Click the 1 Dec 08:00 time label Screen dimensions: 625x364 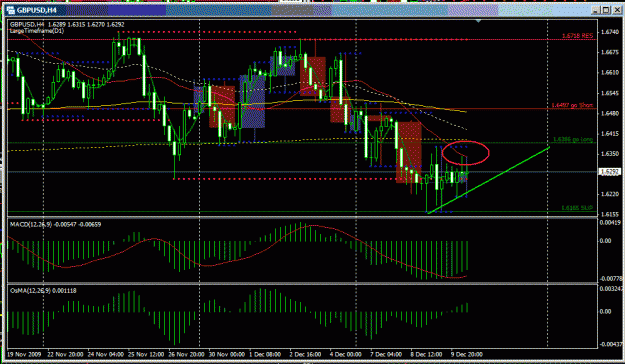pos(266,354)
